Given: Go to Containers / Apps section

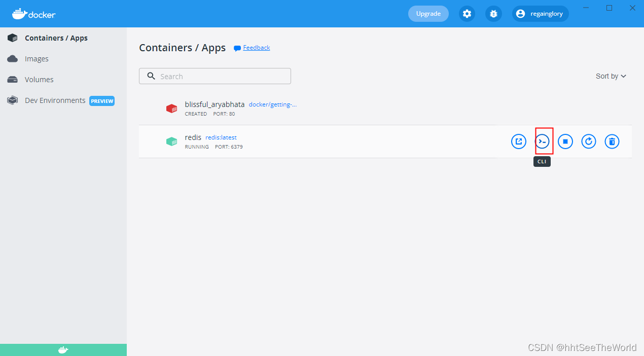Looking at the screenshot, I should (x=63, y=38).
